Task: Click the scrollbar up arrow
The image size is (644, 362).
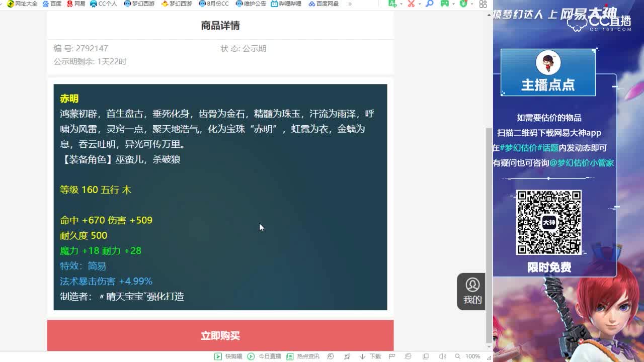Action: click(x=489, y=15)
